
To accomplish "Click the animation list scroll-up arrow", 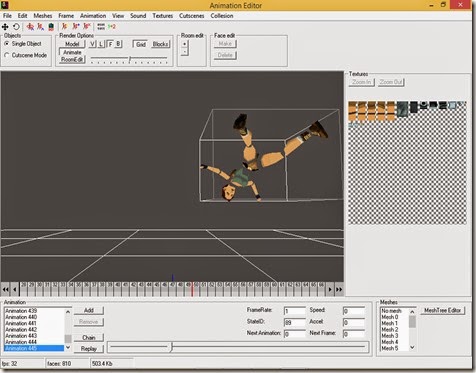I will click(68, 312).
